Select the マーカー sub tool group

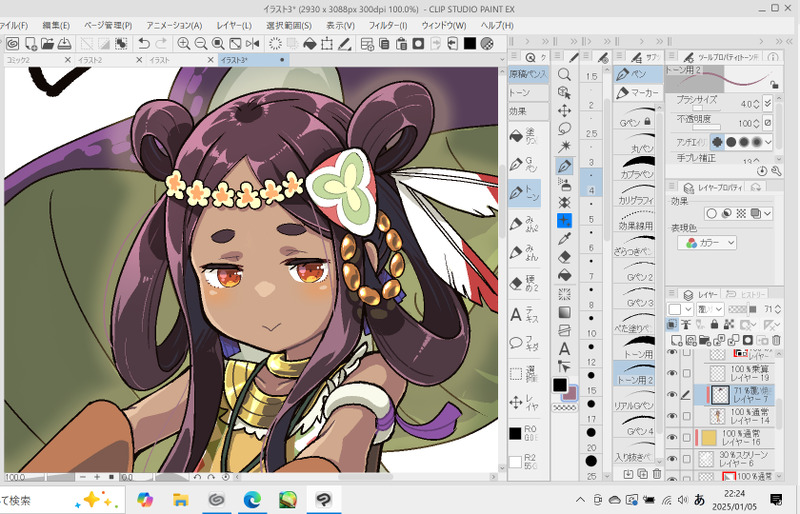tap(638, 93)
